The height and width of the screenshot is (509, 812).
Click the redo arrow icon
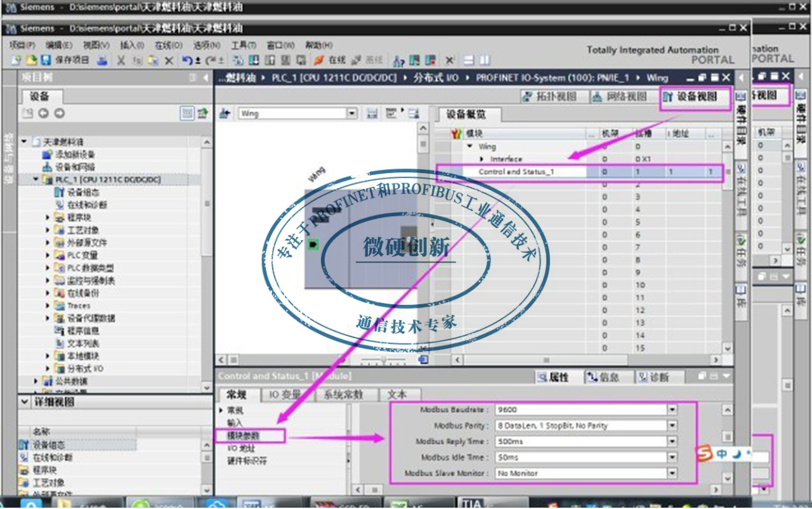point(210,60)
